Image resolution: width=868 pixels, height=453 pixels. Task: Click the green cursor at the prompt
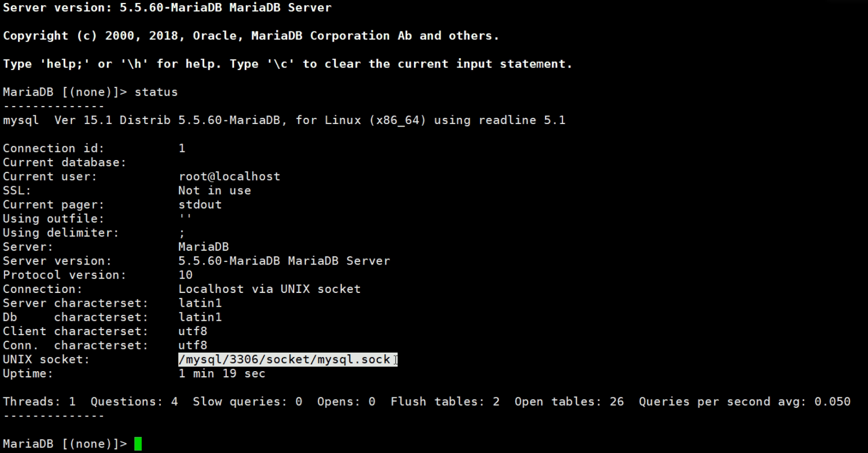tap(138, 444)
